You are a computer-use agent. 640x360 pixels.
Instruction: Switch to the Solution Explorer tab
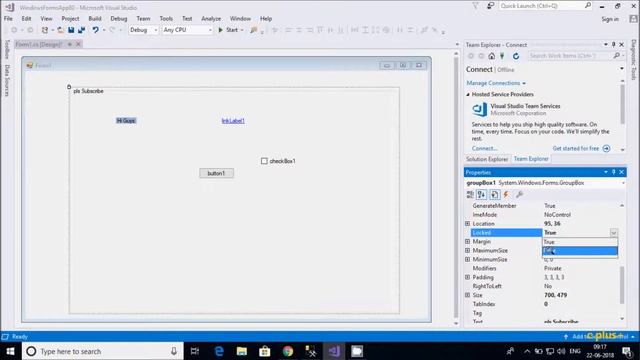[x=487, y=159]
